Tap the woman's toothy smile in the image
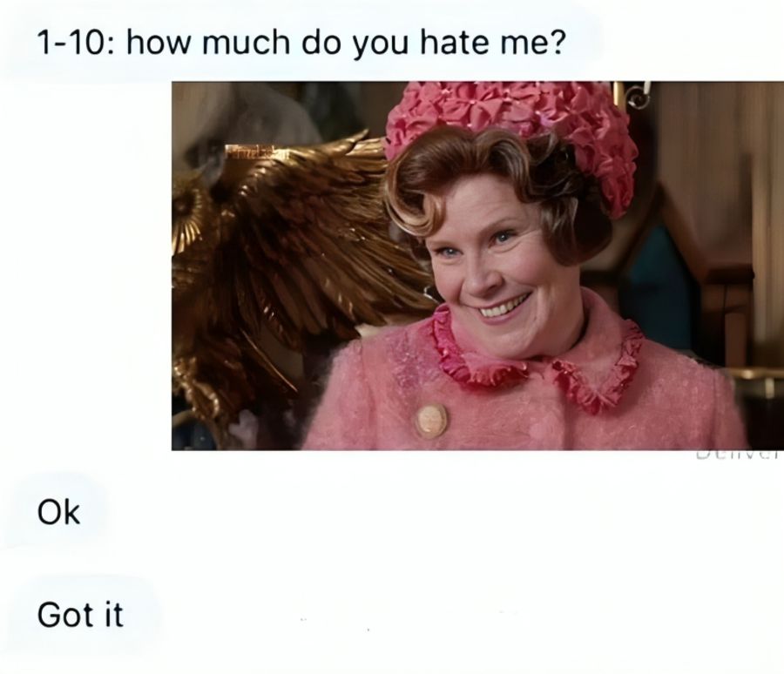The image size is (784, 674). pyautogui.click(x=503, y=306)
